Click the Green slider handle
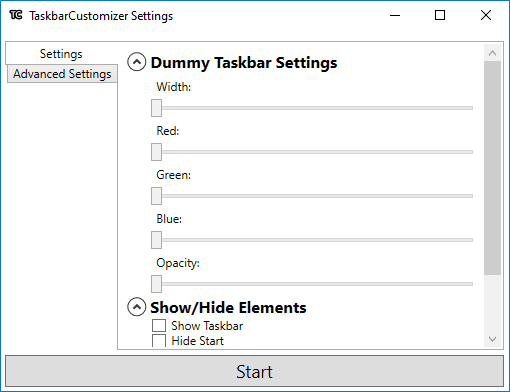510x392 pixels. (x=156, y=196)
